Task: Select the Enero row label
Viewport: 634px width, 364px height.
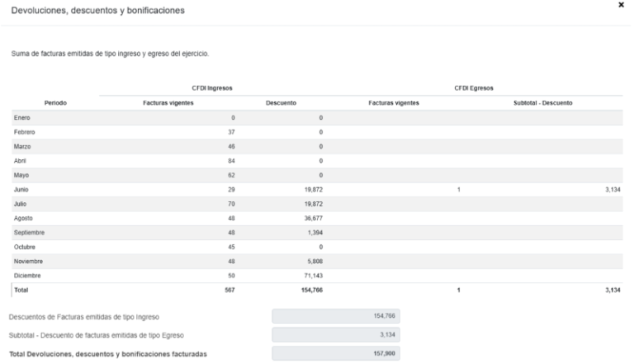Action: 21,118
